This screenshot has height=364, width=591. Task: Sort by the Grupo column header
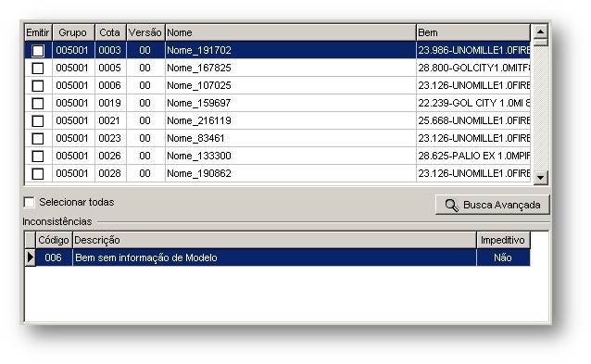click(x=73, y=32)
